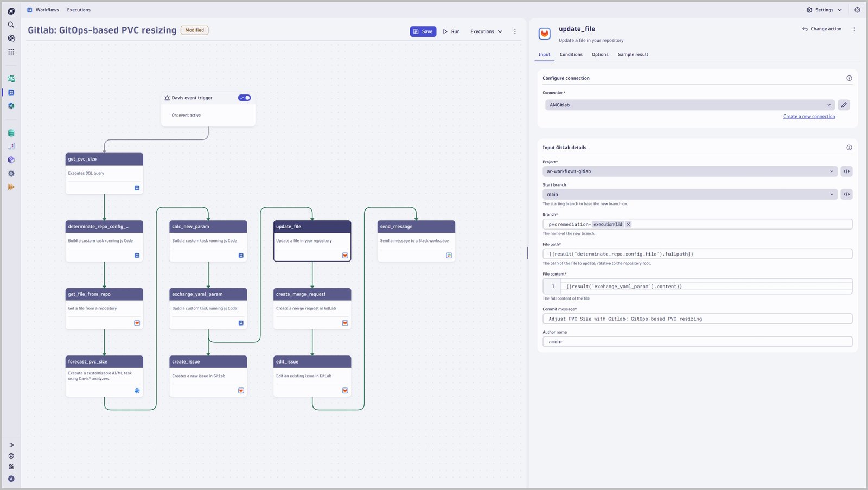
Task: Click the orange arrow icon in sidebar
Action: tap(11, 187)
